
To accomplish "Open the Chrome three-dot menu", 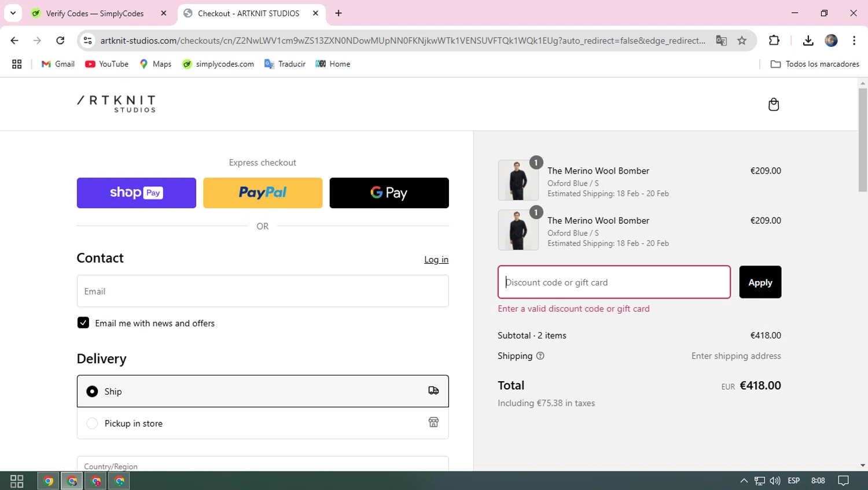I will coord(854,40).
